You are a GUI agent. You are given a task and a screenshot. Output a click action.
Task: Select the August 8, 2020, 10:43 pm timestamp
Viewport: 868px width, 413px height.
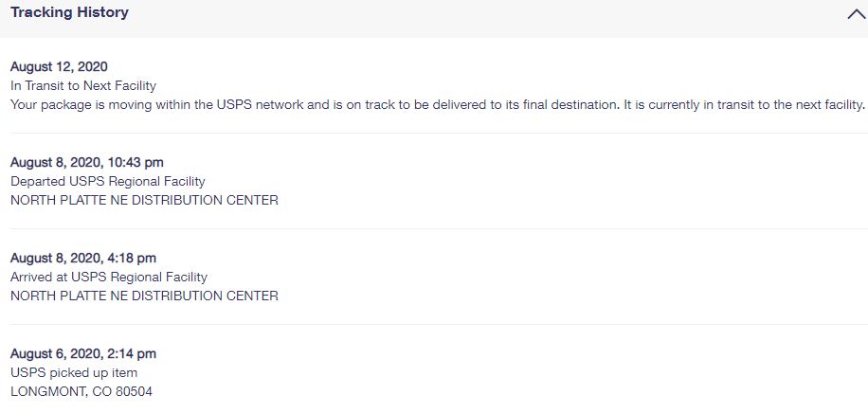87,162
